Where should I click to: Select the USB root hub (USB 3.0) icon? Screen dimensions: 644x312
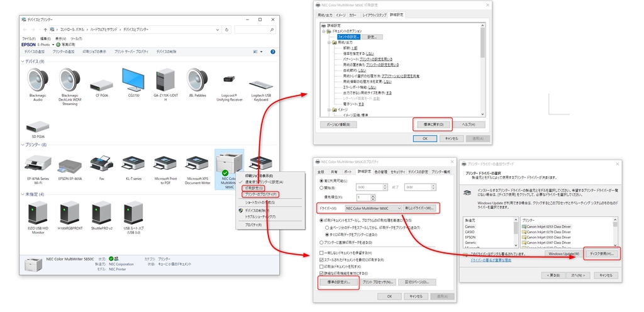click(133, 213)
